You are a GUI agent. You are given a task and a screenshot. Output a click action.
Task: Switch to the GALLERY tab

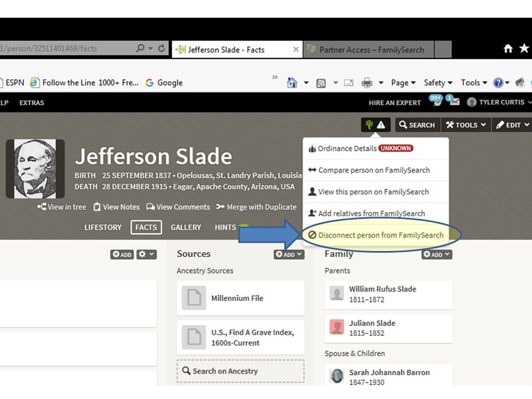click(x=186, y=227)
